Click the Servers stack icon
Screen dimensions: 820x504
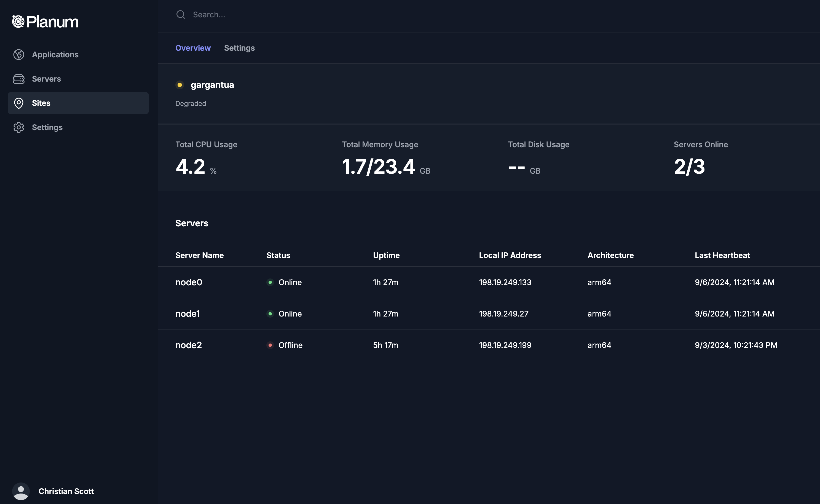[19, 79]
